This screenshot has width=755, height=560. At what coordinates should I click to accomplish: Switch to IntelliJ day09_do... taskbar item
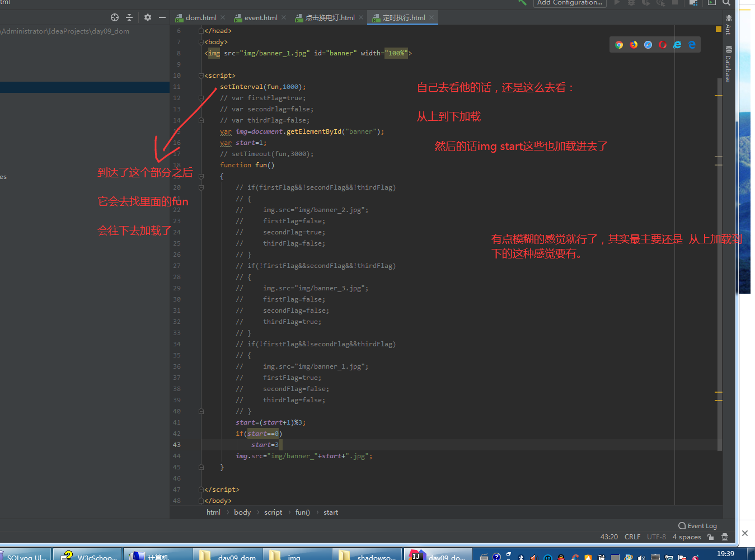tap(438, 555)
